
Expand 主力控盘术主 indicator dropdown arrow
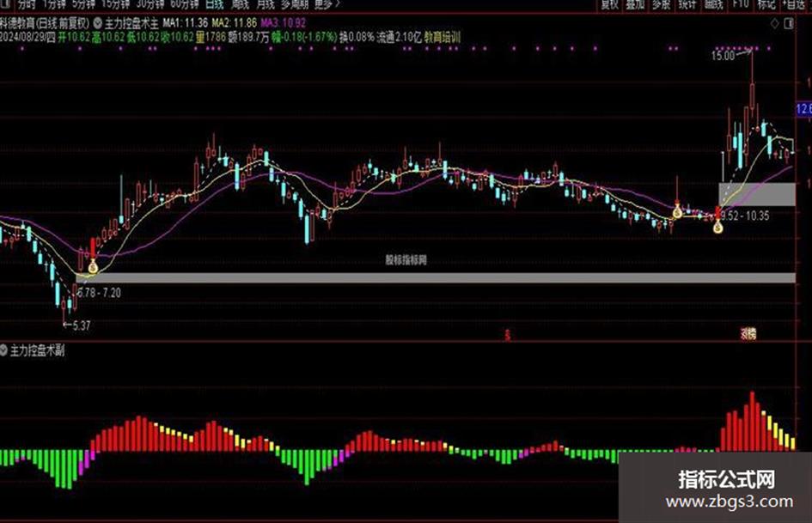click(98, 23)
